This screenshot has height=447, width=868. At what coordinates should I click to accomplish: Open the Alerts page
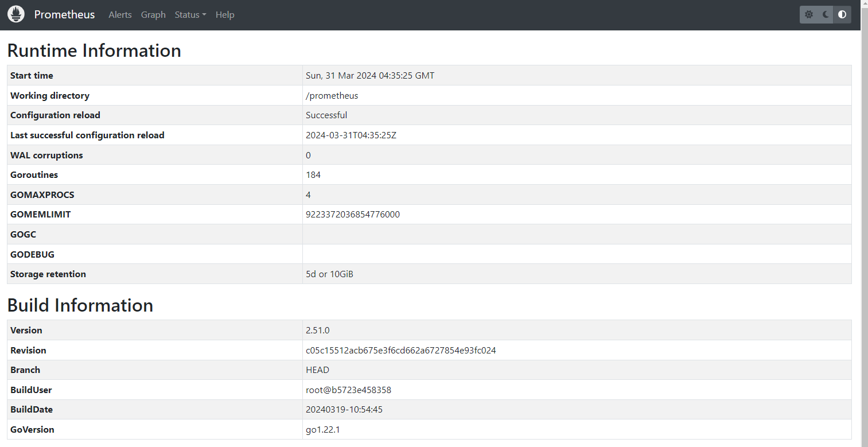(120, 14)
